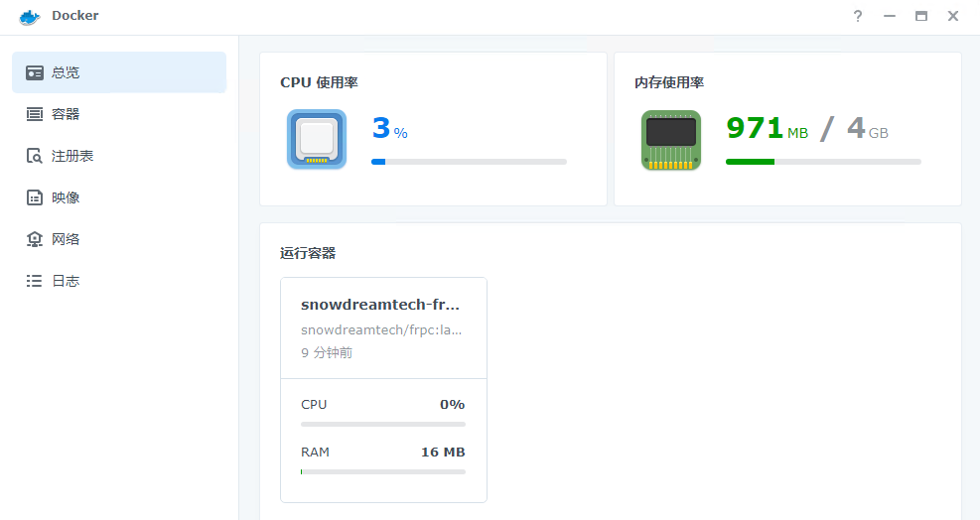Open the snowdreamtech-fr... container title
Image resolution: width=980 pixels, height=520 pixels.
(380, 305)
